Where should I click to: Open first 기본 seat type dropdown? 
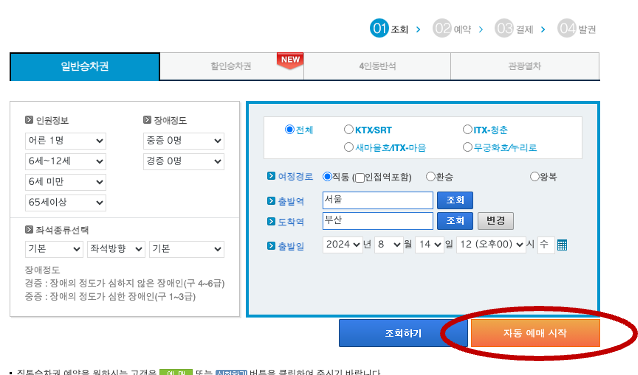click(54, 249)
